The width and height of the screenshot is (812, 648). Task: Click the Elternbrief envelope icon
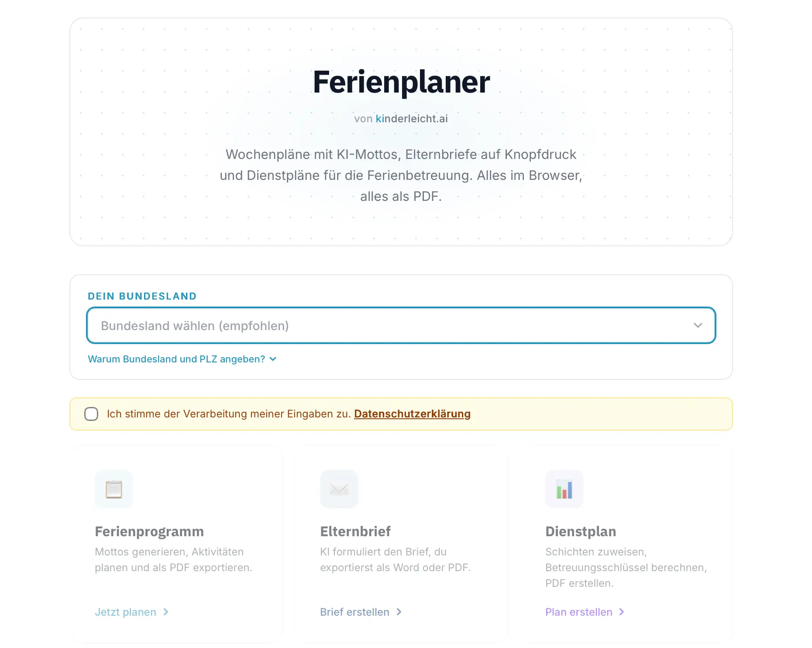(339, 489)
